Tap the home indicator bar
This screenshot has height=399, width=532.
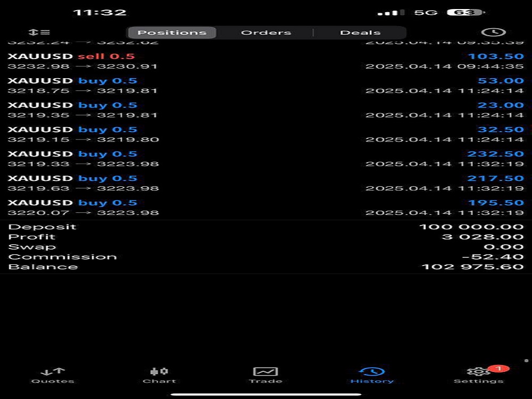click(266, 394)
